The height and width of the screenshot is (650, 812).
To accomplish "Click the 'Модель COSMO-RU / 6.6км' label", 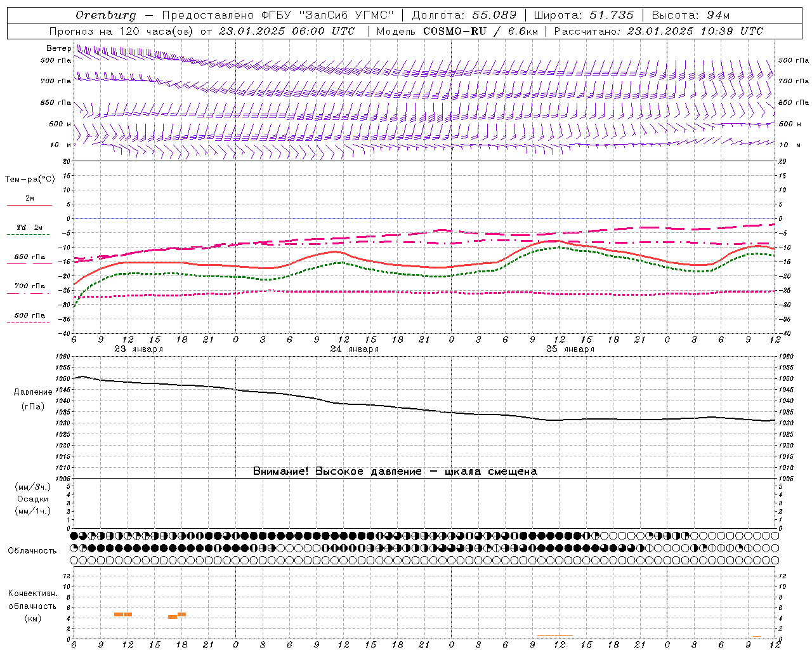I will pos(457,31).
